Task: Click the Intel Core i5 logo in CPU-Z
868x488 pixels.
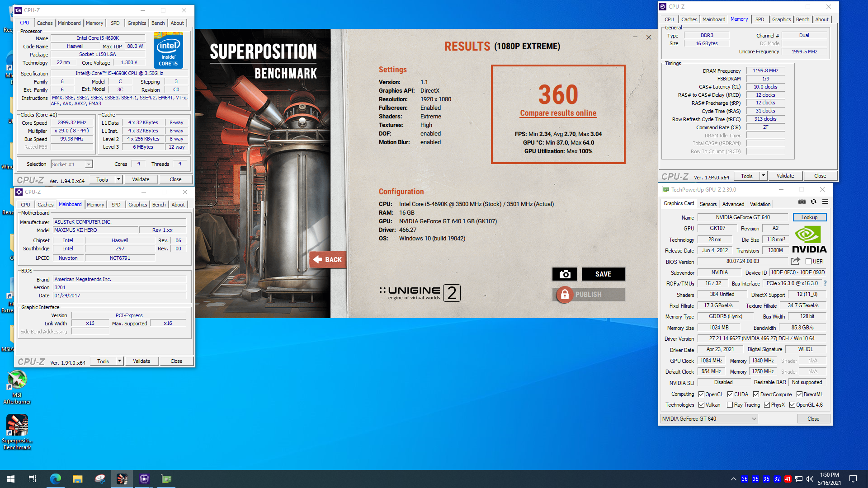Action: pyautogui.click(x=168, y=51)
